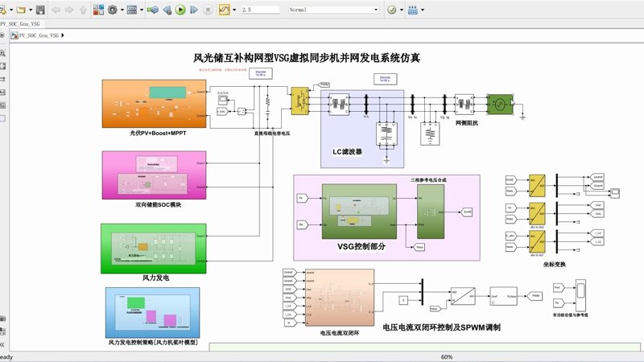Screen dimensions: 644x362
Task: Click the Step Forward icon
Action: (194, 10)
